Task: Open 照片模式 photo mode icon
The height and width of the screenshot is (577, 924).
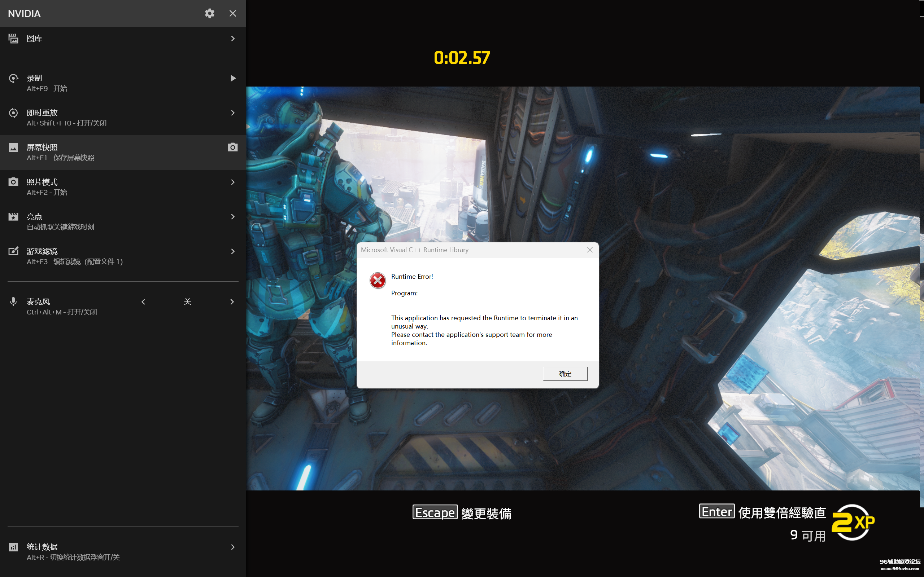Action: click(13, 182)
